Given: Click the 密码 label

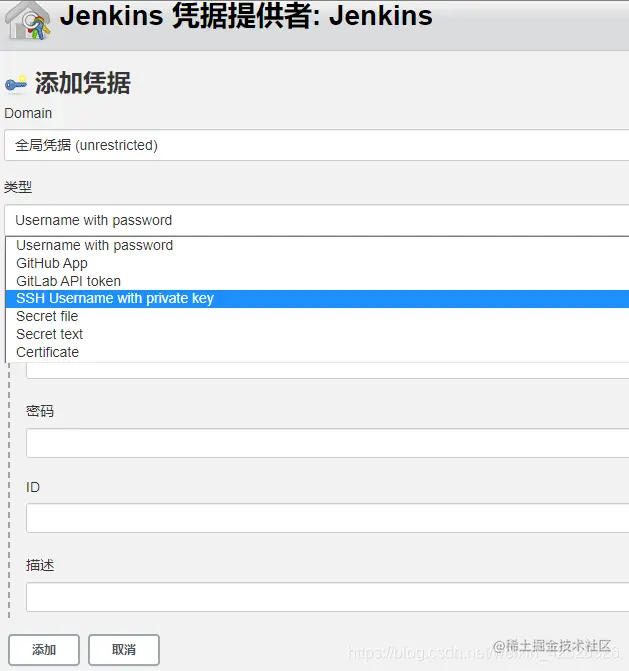Looking at the screenshot, I should click(40, 411).
